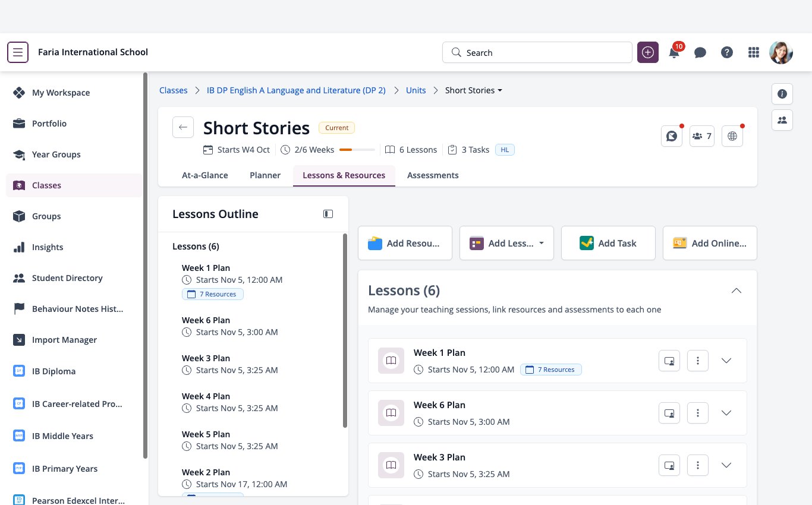Viewport: 812px width, 505px height.
Task: Open IB Primary Years in sidebar
Action: [74, 469]
